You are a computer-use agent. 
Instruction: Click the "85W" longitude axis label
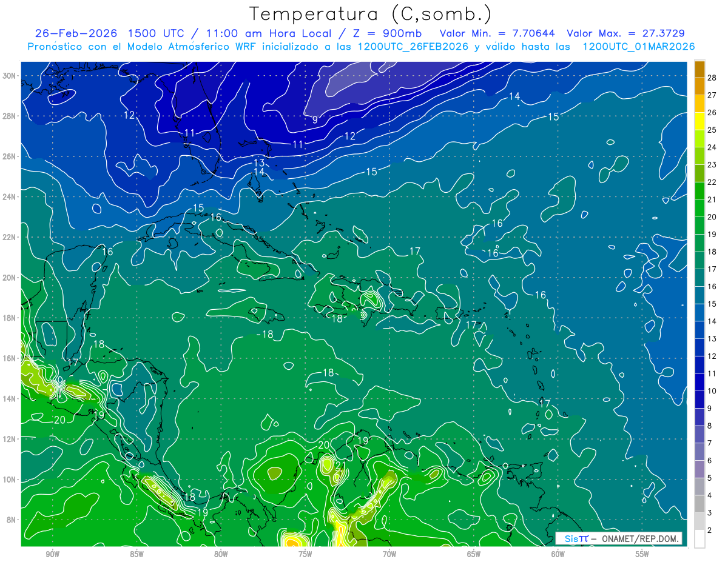[x=136, y=554]
